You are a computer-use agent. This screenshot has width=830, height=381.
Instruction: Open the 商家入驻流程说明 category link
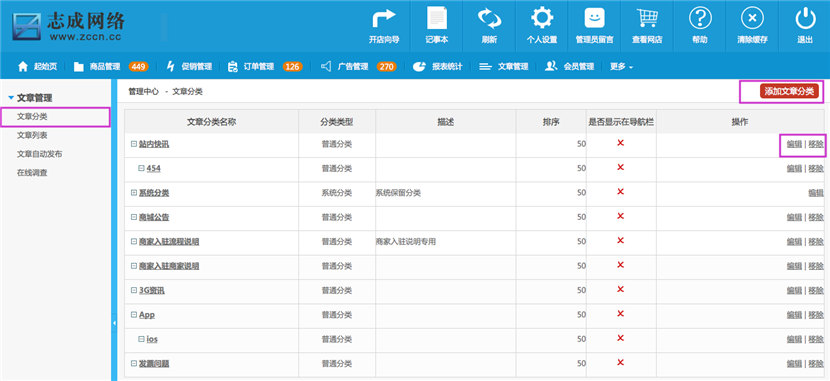point(169,241)
